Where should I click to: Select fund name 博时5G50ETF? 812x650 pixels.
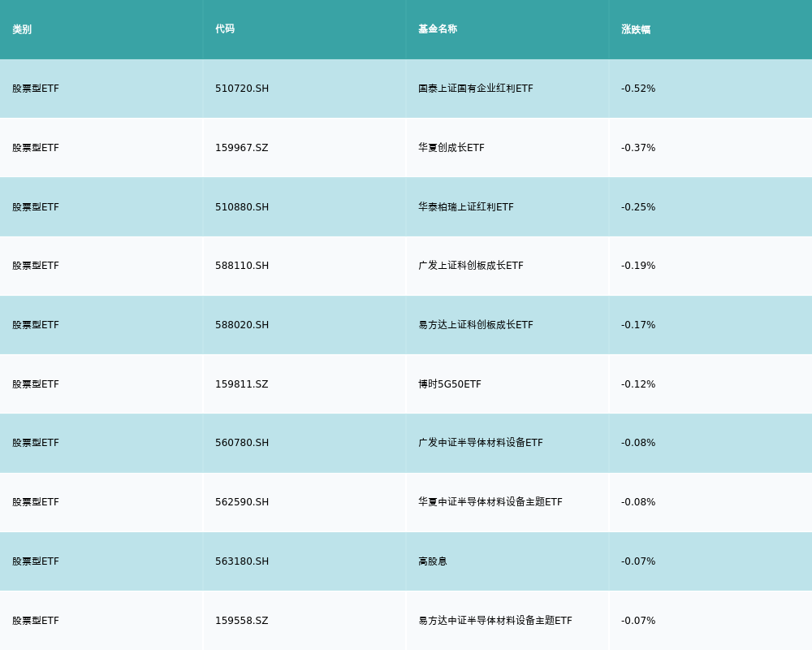point(450,384)
